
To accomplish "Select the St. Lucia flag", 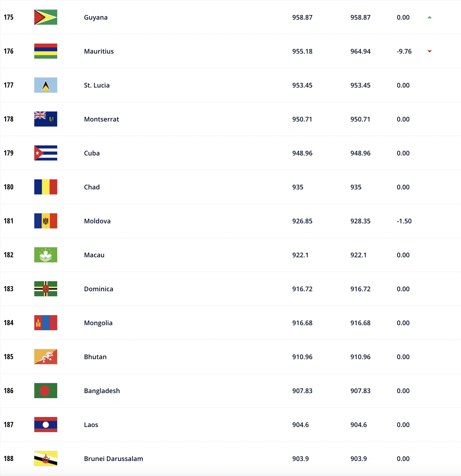I will (46, 85).
